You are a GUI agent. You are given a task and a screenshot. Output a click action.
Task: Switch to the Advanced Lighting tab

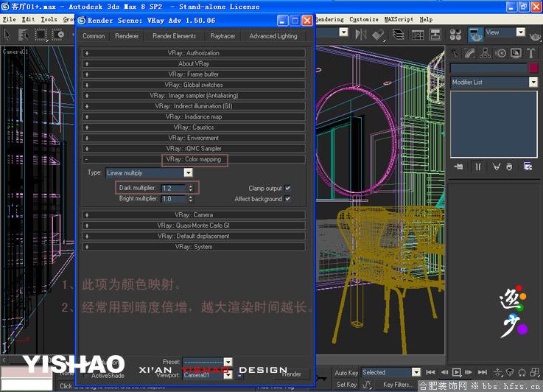coord(273,36)
